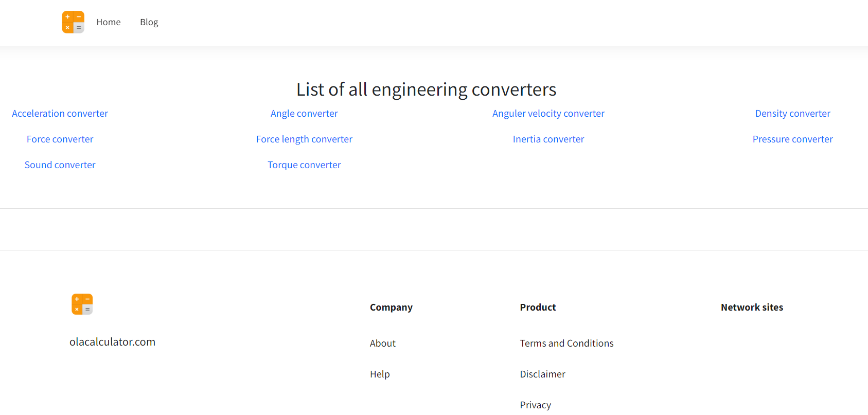Open the Acceleration converter
Viewport: 868px width, 415px height.
tap(60, 113)
